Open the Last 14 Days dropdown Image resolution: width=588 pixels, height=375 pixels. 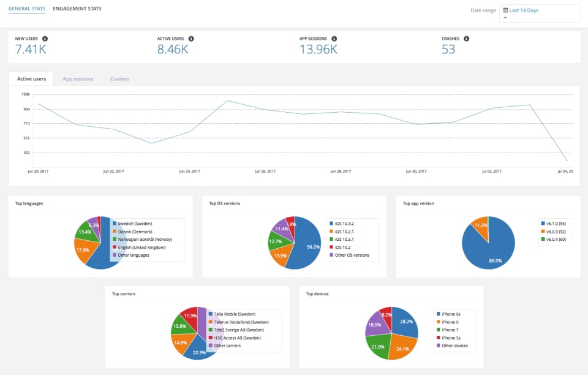click(x=540, y=13)
